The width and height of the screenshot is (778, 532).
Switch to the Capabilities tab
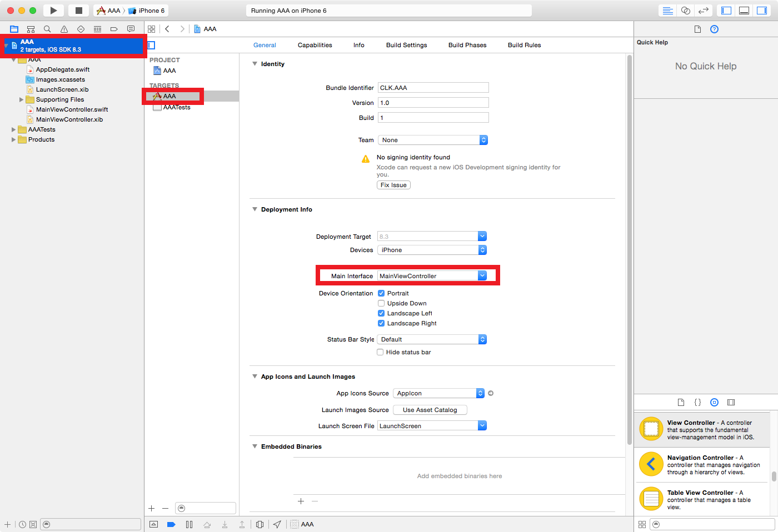tap(315, 45)
